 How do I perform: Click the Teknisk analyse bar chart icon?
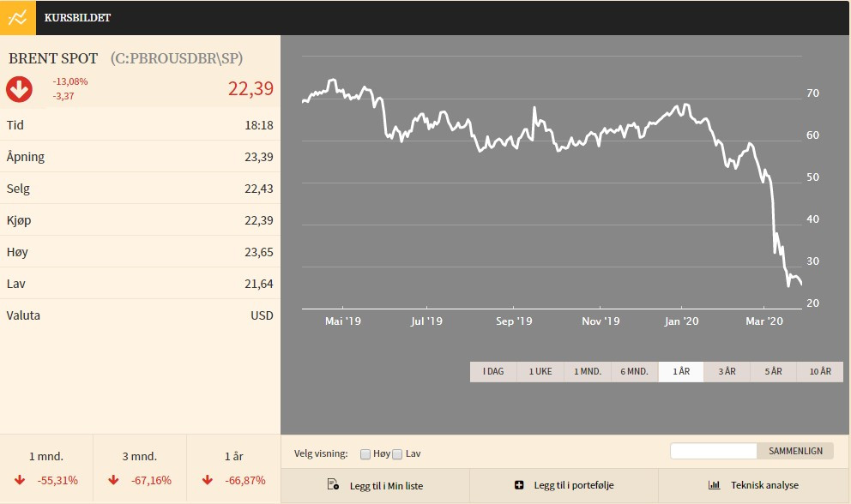click(x=714, y=485)
